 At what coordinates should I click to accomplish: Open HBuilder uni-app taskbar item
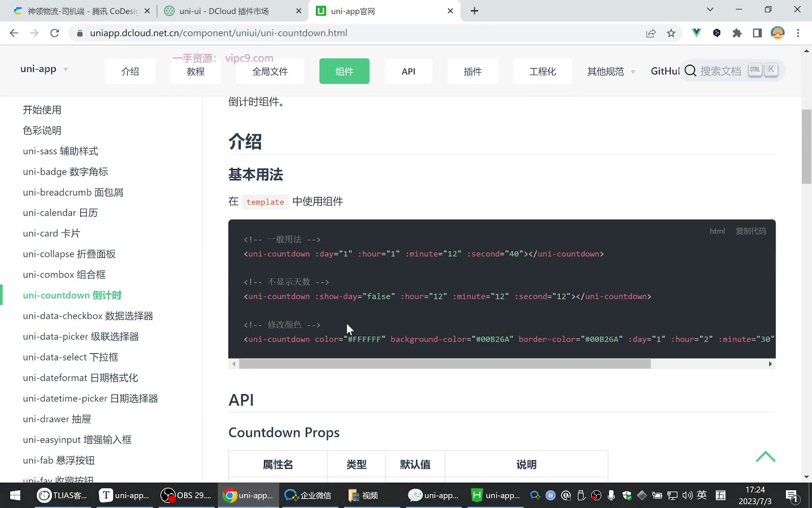pyautogui.click(x=496, y=495)
